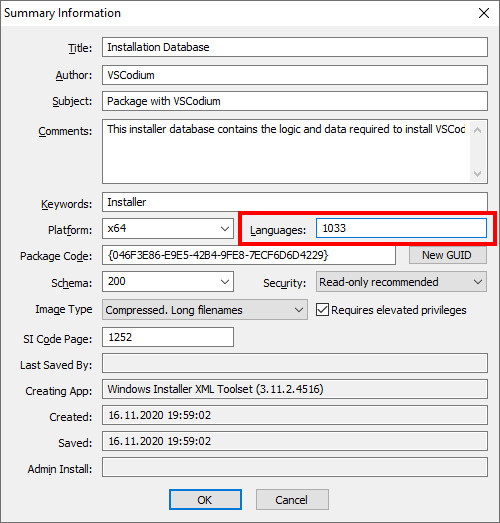Viewport: 500px width, 523px height.
Task: Confirm with the OK button
Action: point(205,500)
